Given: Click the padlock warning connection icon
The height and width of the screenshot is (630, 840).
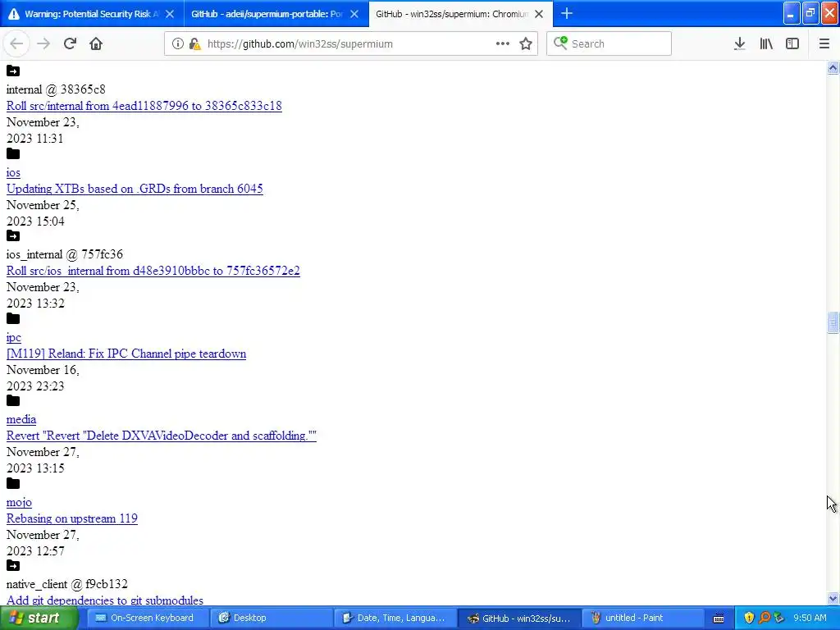Looking at the screenshot, I should coord(195,44).
